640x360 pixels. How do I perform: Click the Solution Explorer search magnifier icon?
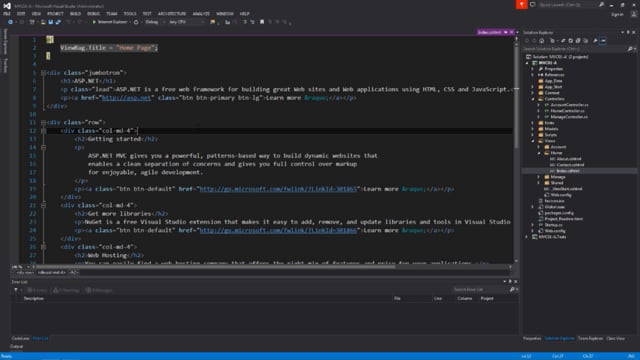tap(630, 49)
